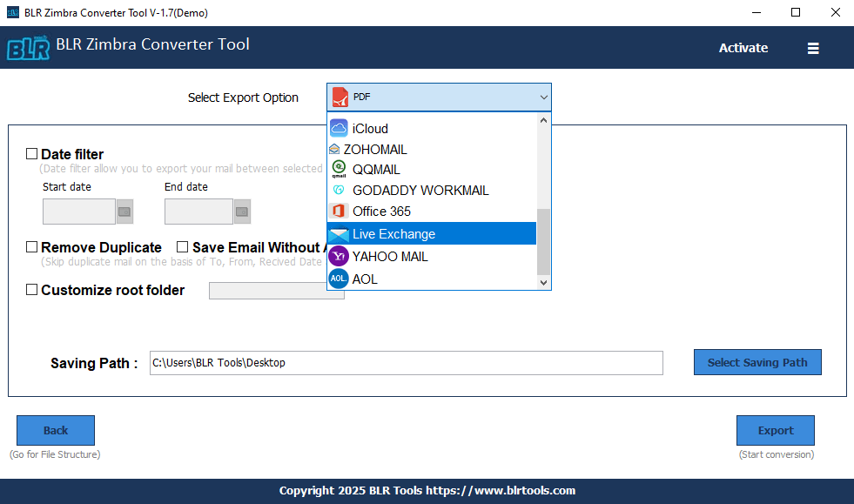Enable Customize root folder
This screenshot has width=854, height=504.
[x=31, y=289]
